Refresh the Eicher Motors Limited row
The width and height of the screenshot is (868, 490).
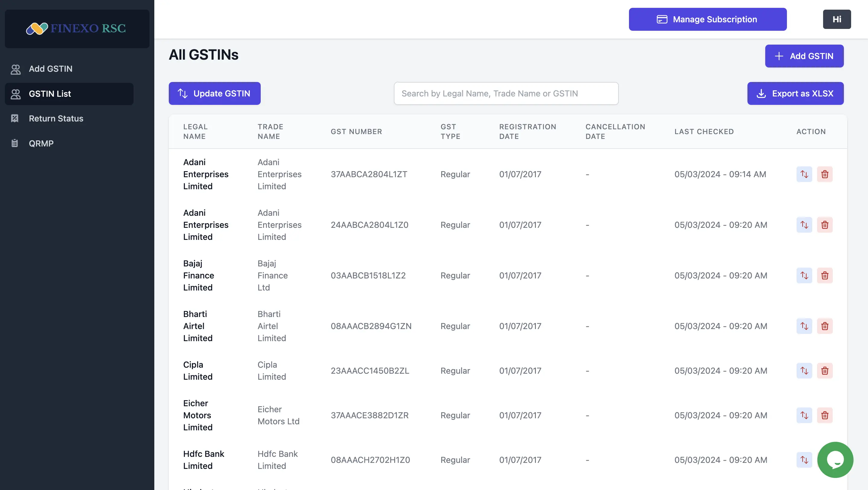804,415
